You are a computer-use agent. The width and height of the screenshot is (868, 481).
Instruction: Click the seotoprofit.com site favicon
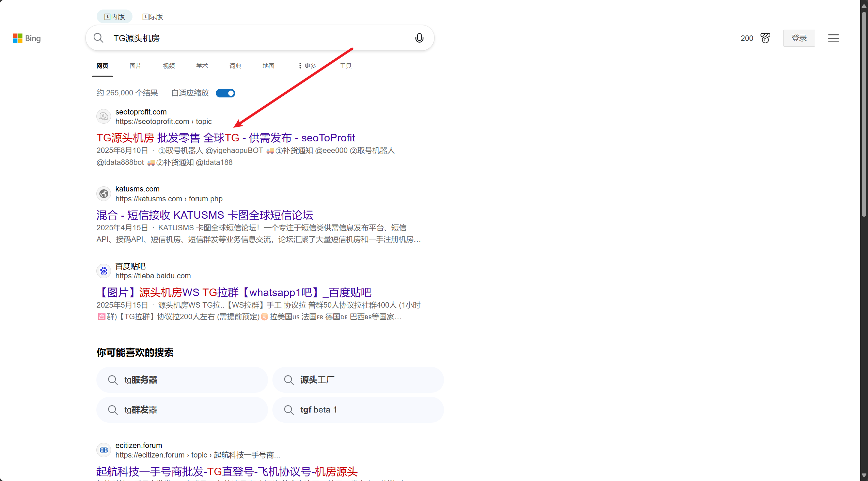pyautogui.click(x=104, y=117)
